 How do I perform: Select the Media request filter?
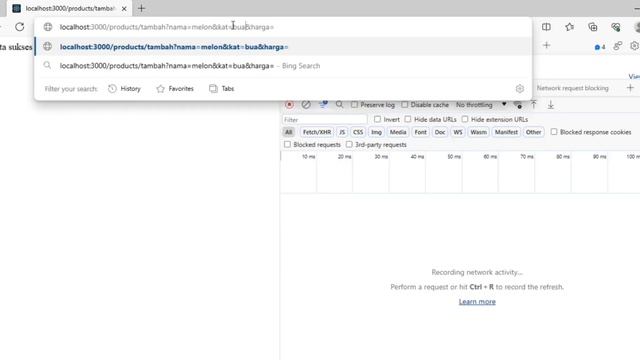398,132
